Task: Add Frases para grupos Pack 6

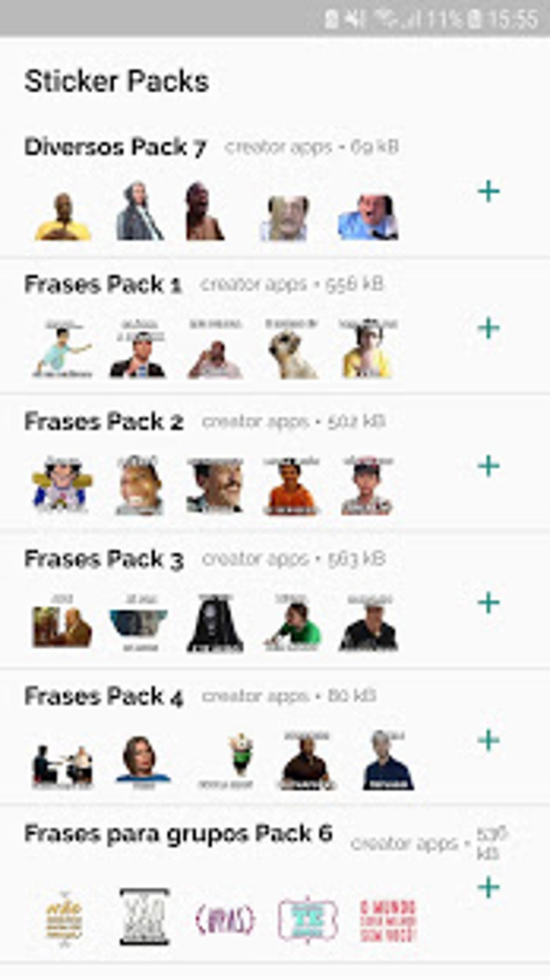Action: 489,887
